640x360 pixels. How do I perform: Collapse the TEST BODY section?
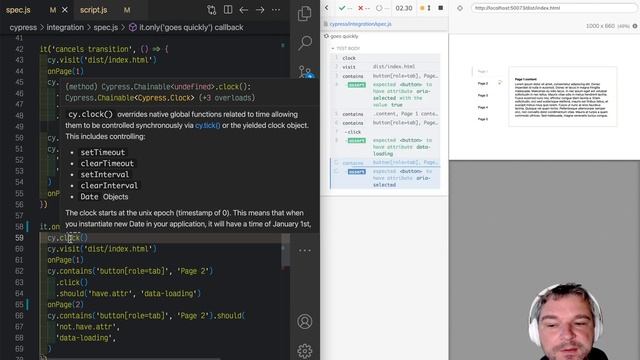[x=345, y=48]
